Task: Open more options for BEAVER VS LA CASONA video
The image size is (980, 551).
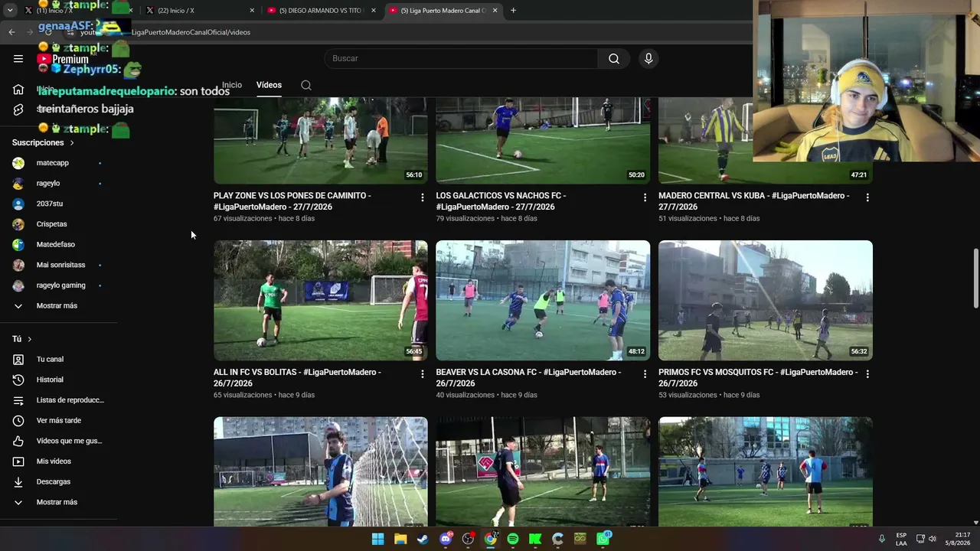Action: coord(645,374)
